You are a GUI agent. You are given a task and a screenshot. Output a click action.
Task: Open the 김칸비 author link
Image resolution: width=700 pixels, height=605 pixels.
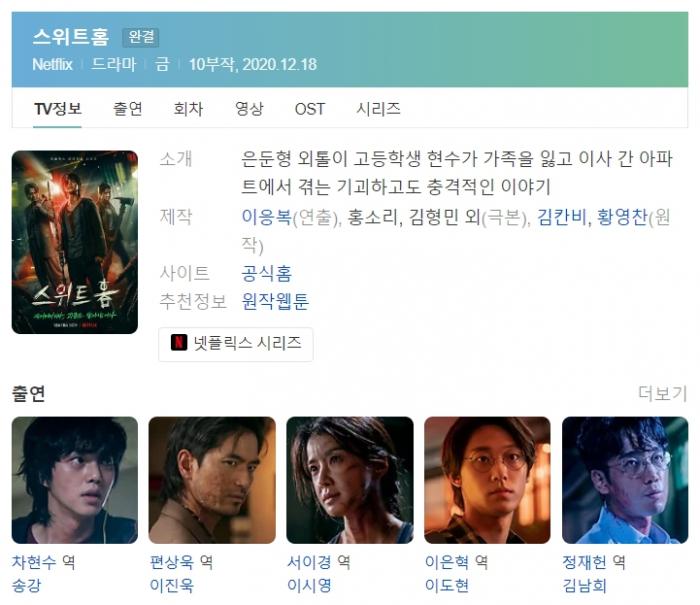562,217
